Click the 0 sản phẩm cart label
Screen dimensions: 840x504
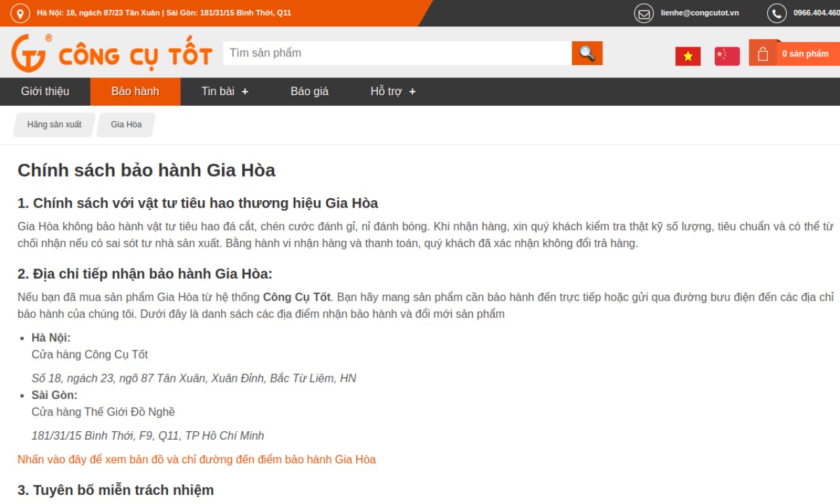805,54
